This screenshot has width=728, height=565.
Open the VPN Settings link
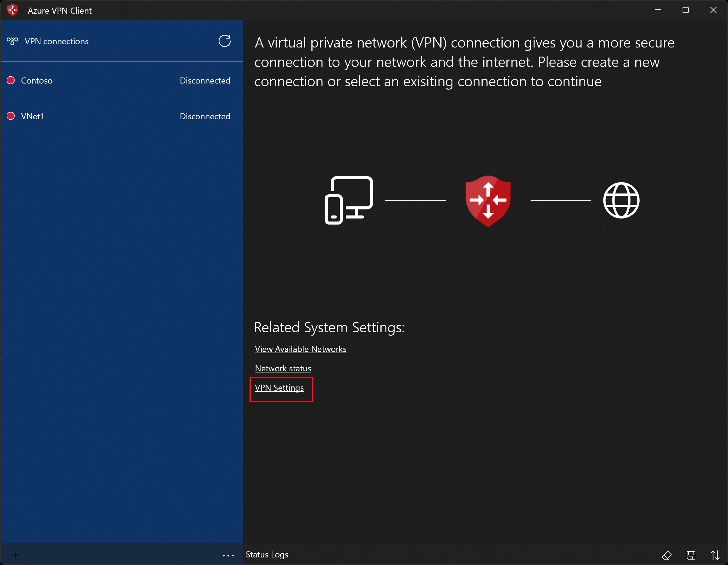pyautogui.click(x=279, y=388)
